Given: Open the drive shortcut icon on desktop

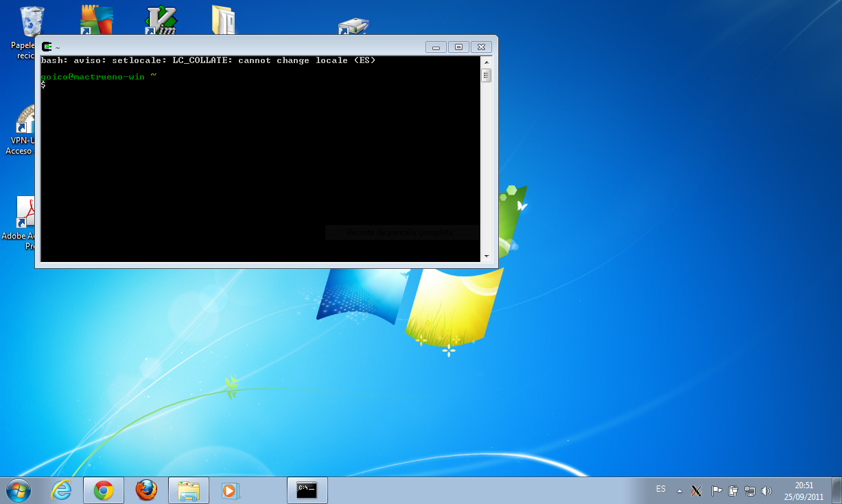Looking at the screenshot, I should click(x=354, y=27).
